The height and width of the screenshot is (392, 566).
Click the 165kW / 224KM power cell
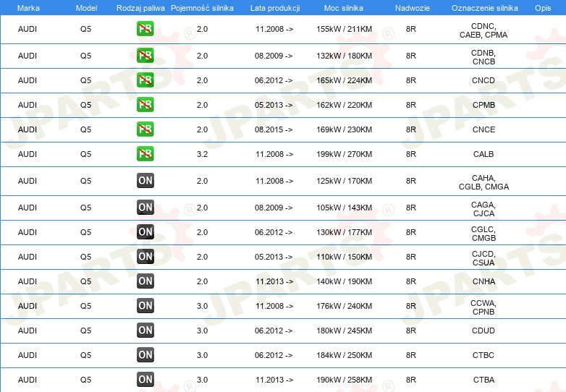(x=344, y=80)
